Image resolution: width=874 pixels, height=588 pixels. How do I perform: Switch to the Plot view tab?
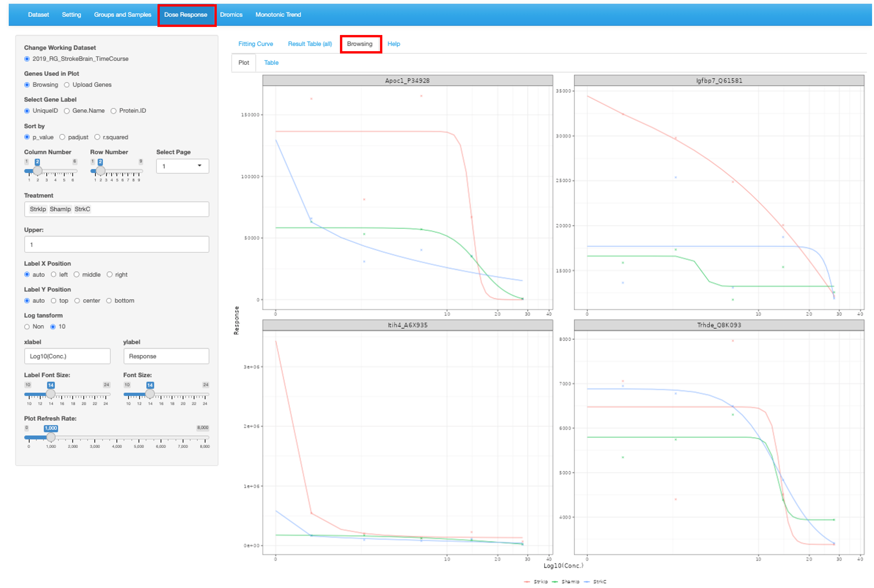[x=243, y=62]
